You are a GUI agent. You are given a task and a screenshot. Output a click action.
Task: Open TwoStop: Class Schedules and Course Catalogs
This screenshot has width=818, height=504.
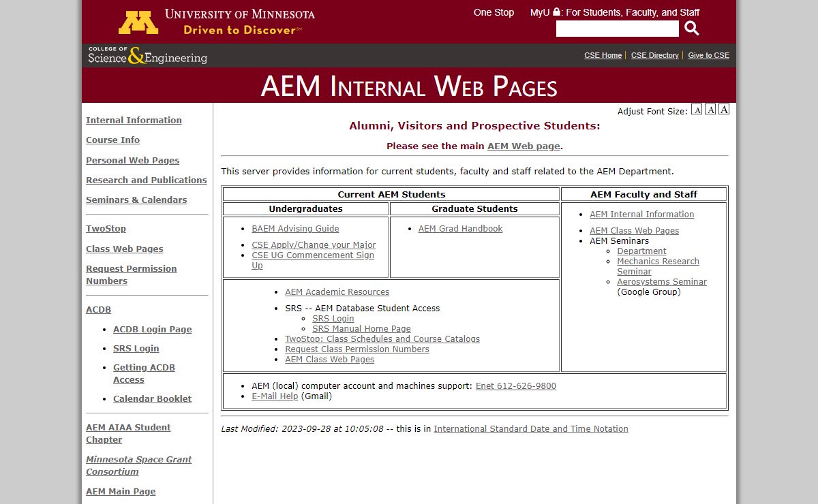[382, 338]
